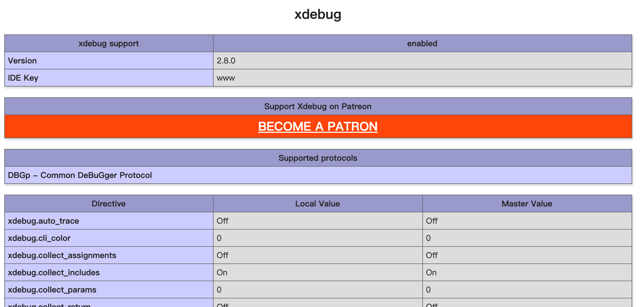
Task: Click the Directive column header
Action: point(109,204)
